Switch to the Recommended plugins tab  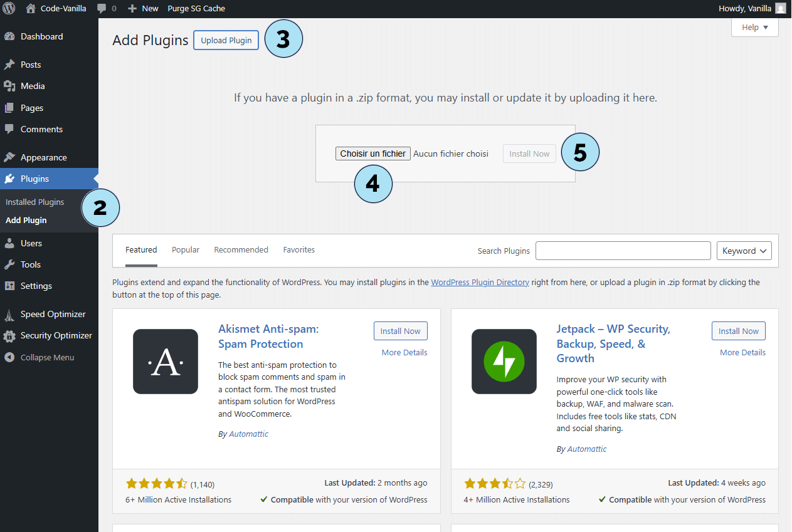[241, 249]
